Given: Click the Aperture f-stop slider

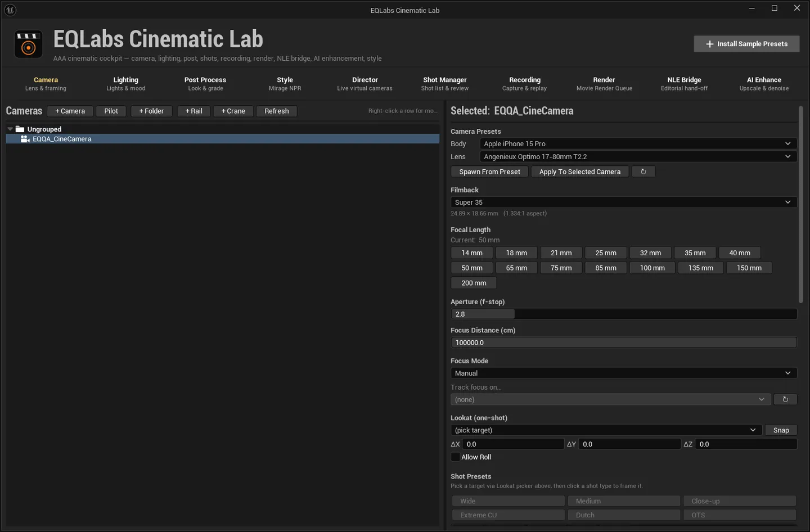Looking at the screenshot, I should point(624,314).
